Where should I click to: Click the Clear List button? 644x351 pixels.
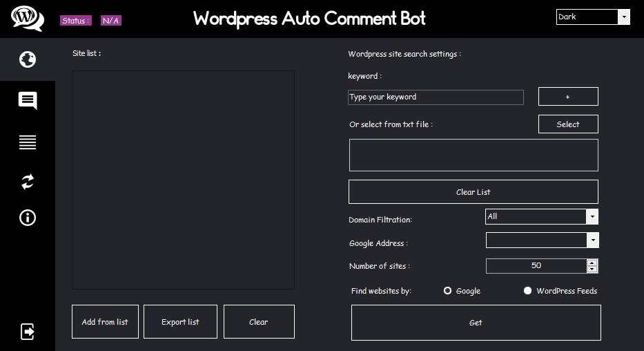(x=473, y=192)
